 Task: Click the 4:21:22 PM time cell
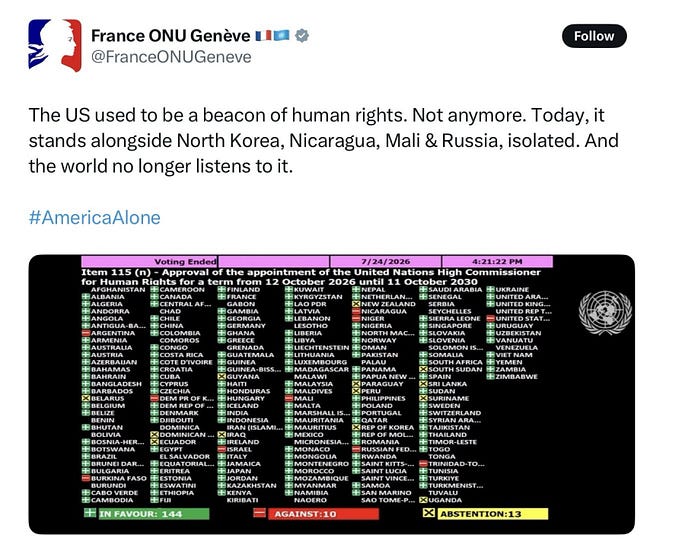coord(497,261)
